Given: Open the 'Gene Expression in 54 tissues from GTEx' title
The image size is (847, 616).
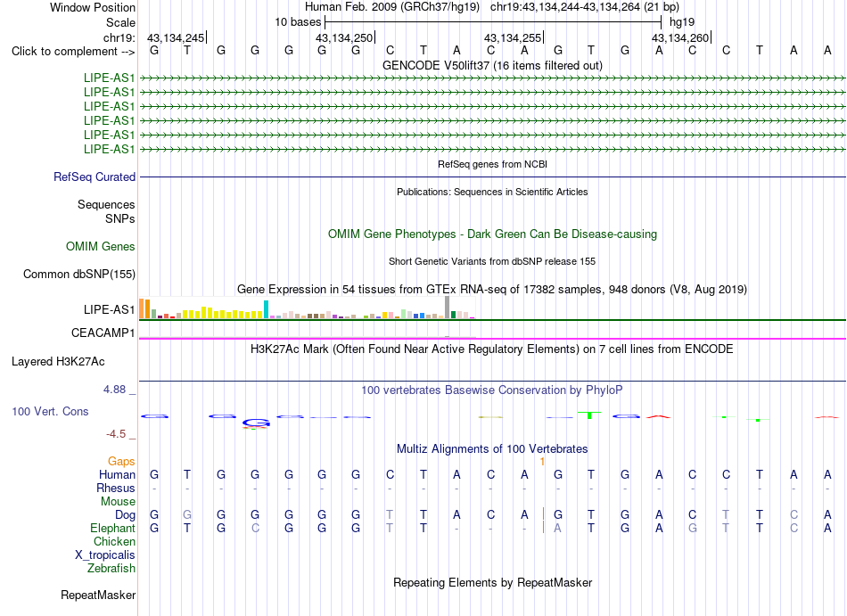Looking at the screenshot, I should point(492,290).
